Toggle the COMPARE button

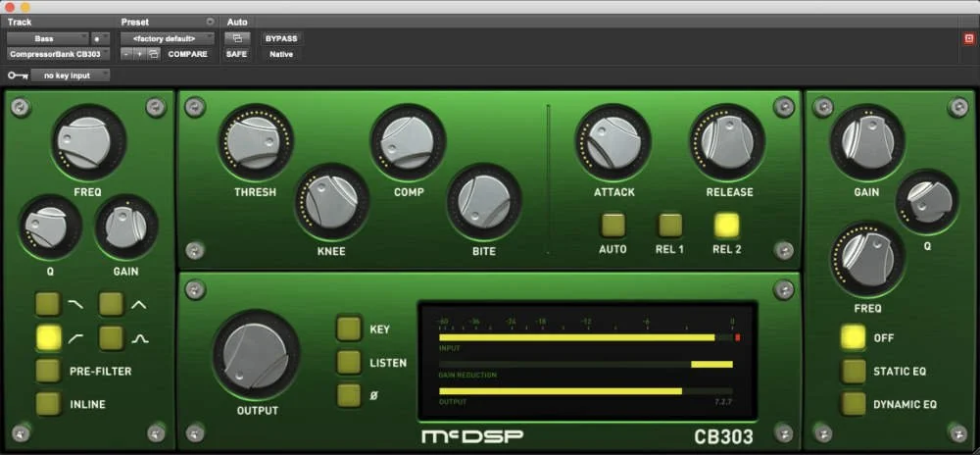tap(187, 54)
